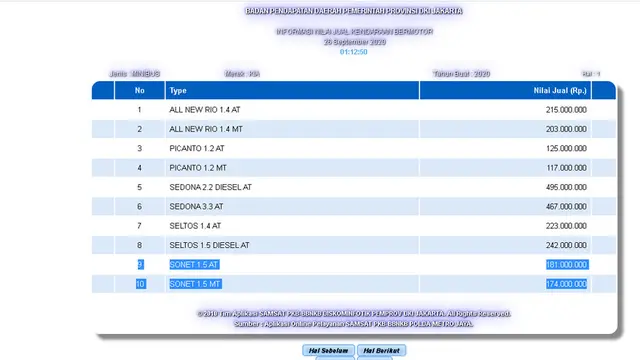Click the 242.000.000 price value

tap(566, 245)
